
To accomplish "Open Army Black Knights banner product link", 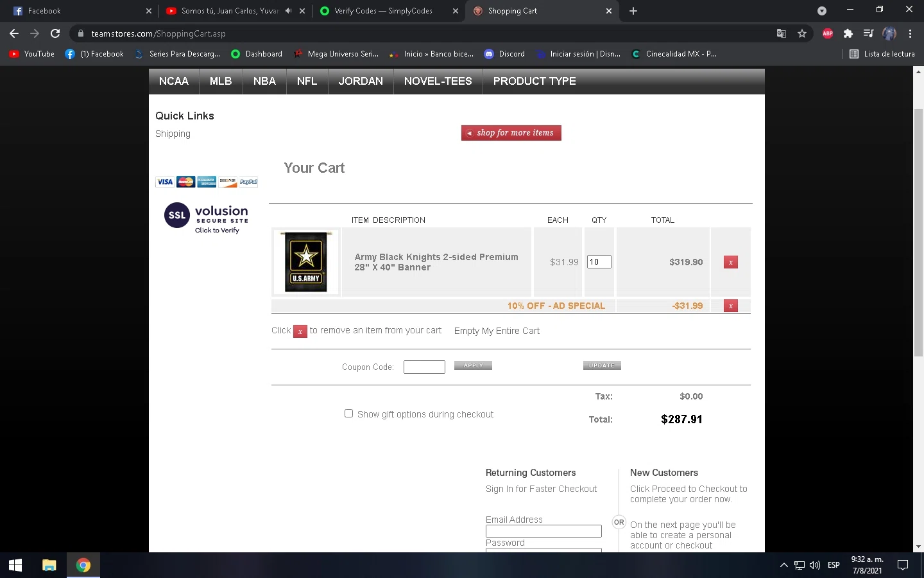I will tap(436, 262).
